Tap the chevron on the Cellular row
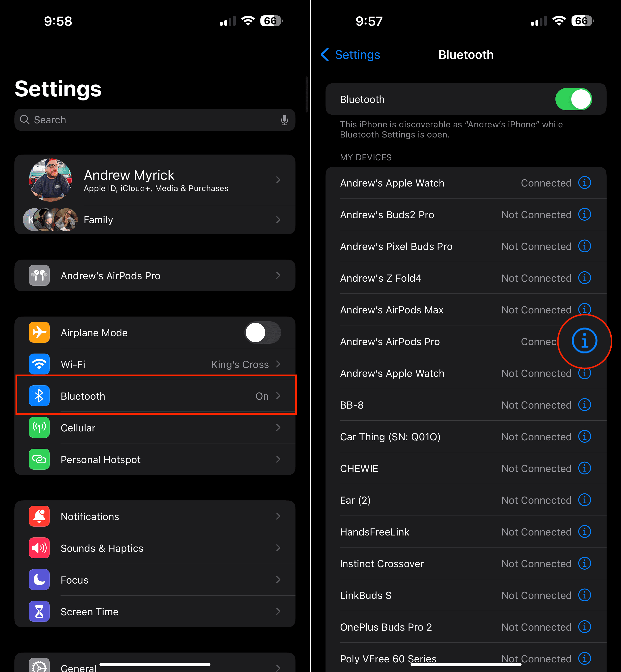Viewport: 621px width, 672px height. point(278,427)
